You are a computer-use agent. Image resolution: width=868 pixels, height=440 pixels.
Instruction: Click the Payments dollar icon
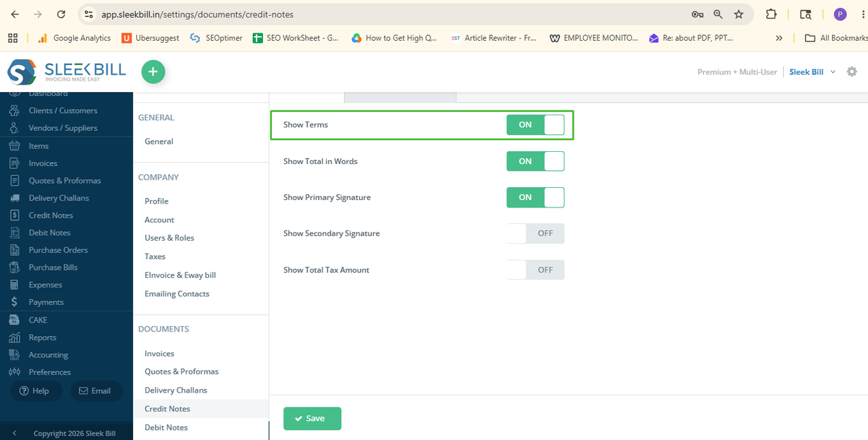(14, 302)
